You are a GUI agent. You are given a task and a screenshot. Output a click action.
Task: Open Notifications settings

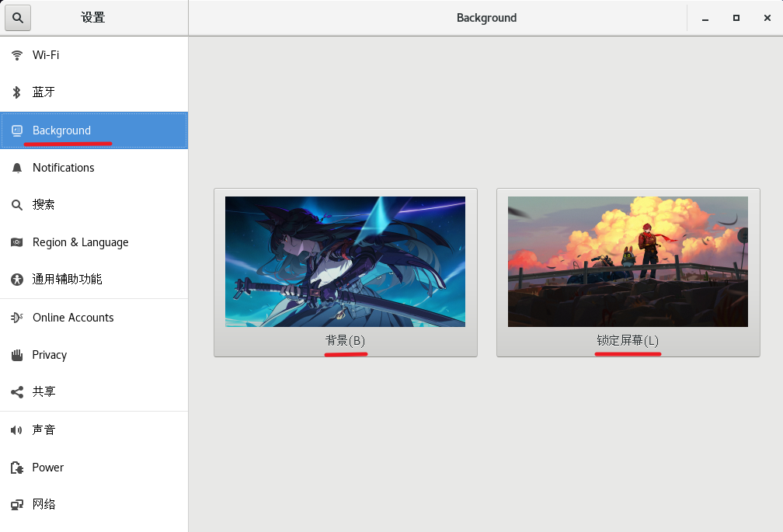[94, 168]
